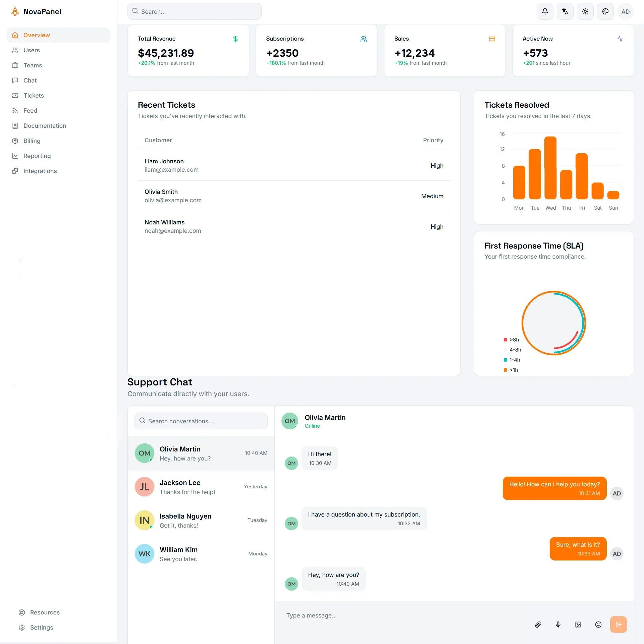Click the language translate icon
Image resolution: width=644 pixels, height=644 pixels.
[x=565, y=11]
